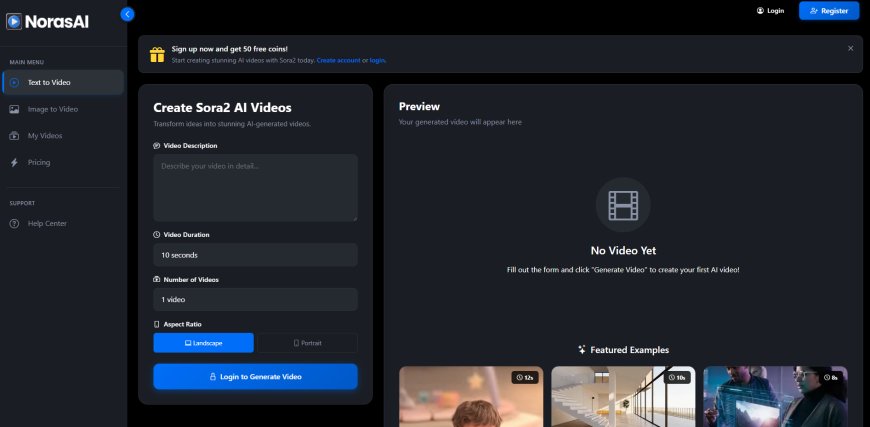Open the 12s featured example thumbnail
The height and width of the screenshot is (427, 870).
[x=471, y=396]
